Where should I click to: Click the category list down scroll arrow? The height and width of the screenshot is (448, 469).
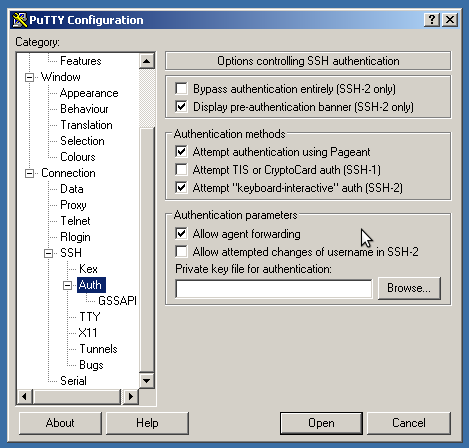coord(146,380)
